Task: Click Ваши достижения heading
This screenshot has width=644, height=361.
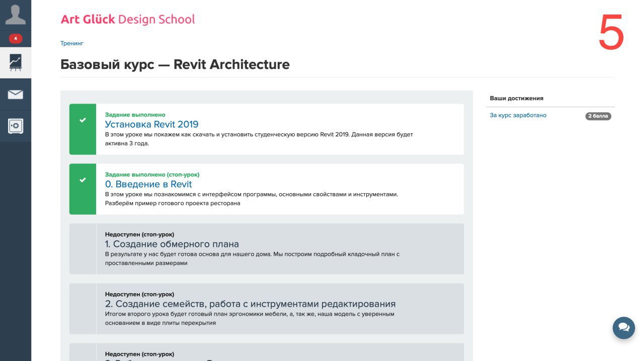Action: point(517,98)
